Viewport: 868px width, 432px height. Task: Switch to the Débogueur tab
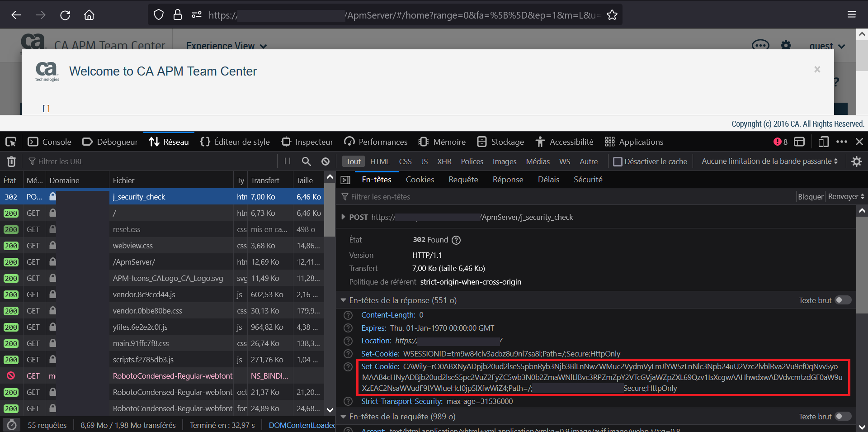tap(110, 142)
